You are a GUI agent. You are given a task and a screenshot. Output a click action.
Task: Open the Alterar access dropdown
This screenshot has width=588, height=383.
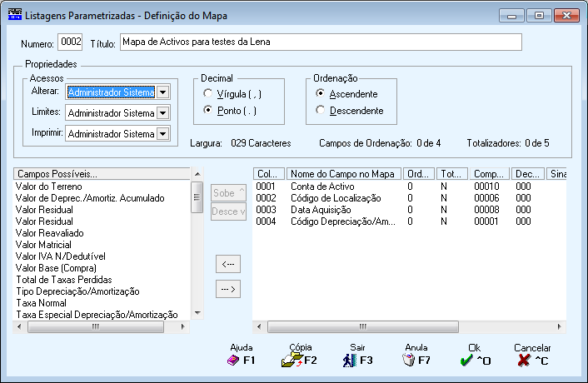tap(163, 92)
